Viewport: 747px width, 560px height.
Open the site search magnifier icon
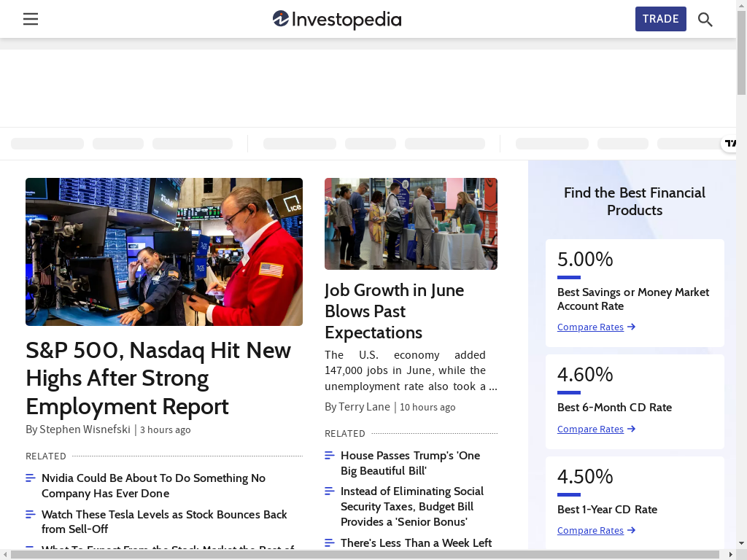coord(705,20)
